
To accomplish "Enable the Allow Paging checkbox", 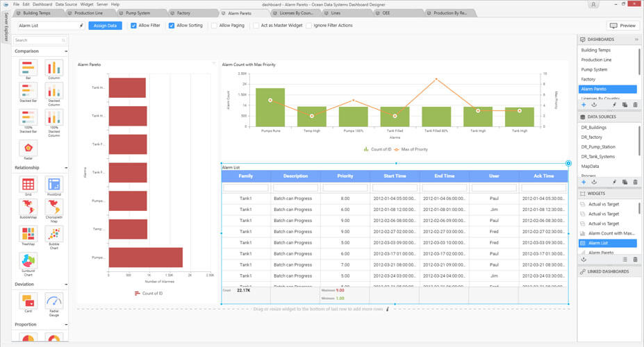I will (213, 26).
